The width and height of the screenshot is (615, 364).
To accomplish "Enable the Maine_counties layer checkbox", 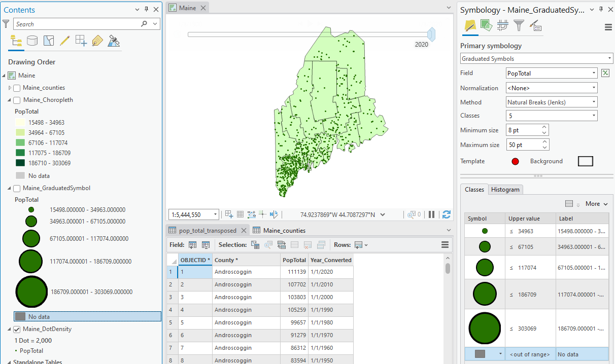I will tap(17, 88).
